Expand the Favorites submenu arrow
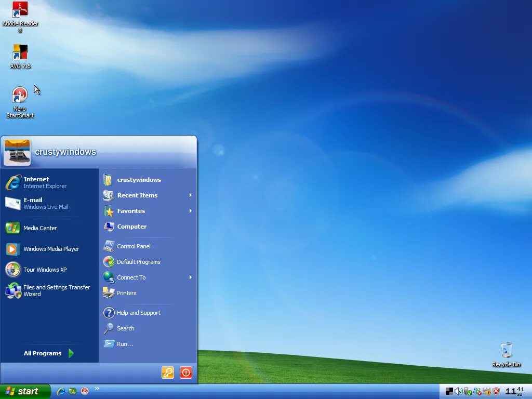Screen dimensions: 532x399 click(190, 211)
